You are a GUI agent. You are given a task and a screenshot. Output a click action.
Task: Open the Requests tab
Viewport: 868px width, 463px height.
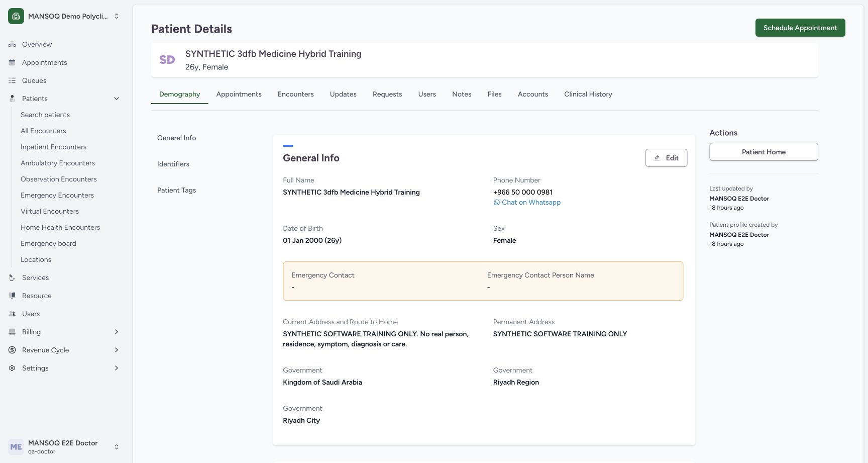tap(387, 94)
